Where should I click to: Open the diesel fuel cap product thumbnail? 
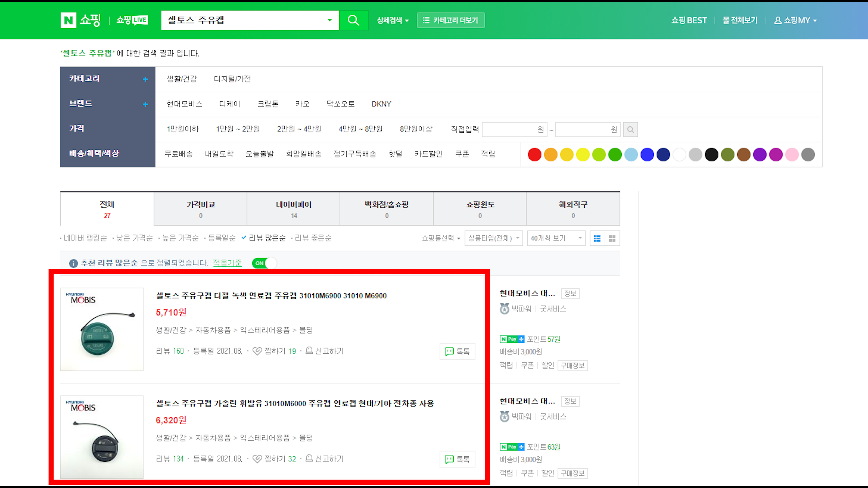pyautogui.click(x=102, y=329)
